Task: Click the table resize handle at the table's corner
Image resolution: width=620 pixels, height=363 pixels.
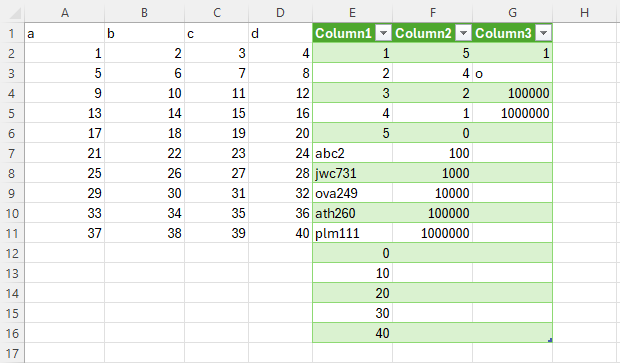Action: 550,340
